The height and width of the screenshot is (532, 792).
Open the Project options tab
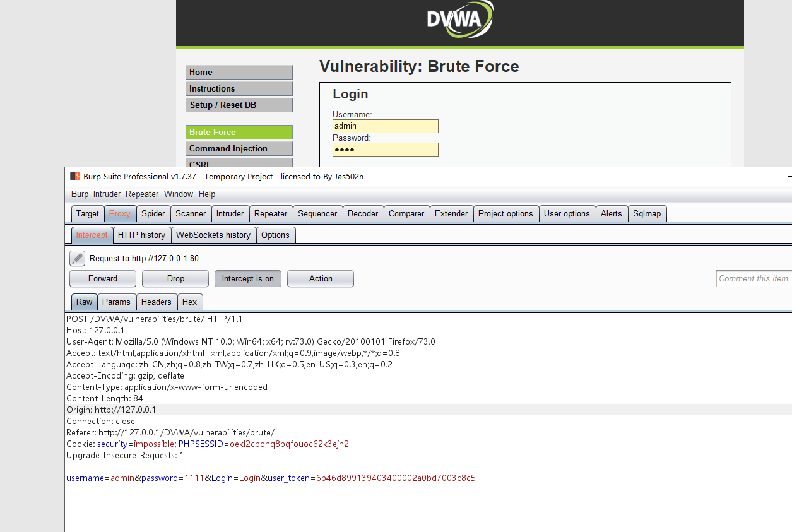click(505, 213)
